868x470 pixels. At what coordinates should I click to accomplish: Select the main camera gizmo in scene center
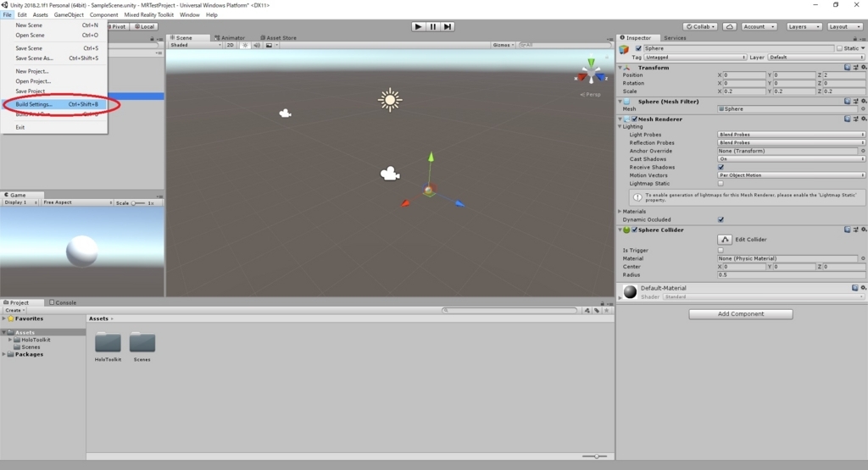pos(390,174)
